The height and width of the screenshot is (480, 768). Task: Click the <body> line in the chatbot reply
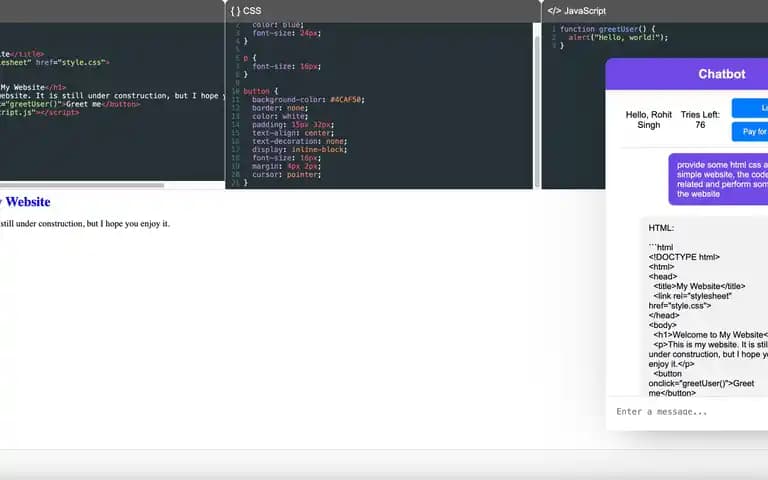[662, 325]
